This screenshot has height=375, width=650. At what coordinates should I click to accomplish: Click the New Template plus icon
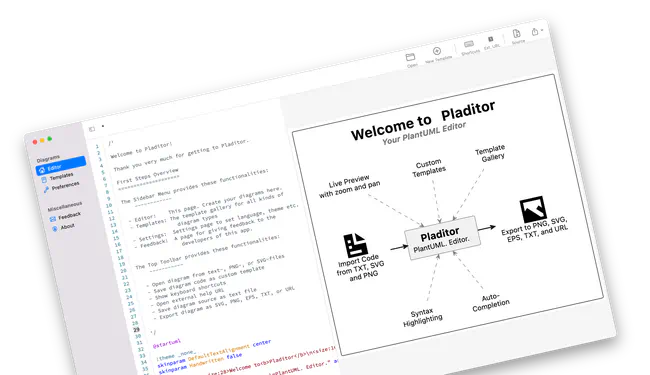(x=437, y=51)
